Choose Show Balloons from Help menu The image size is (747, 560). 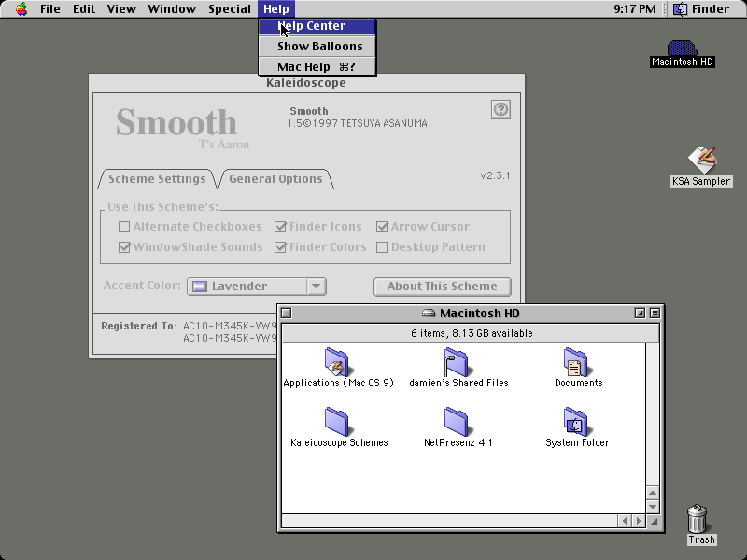[317, 46]
